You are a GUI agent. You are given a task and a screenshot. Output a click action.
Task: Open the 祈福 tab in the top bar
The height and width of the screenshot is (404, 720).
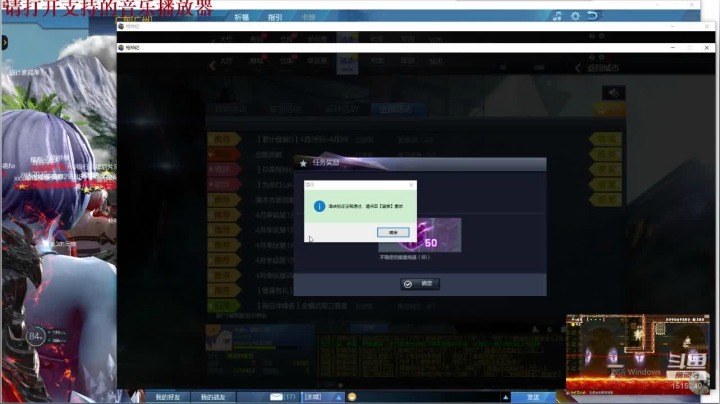[241, 17]
